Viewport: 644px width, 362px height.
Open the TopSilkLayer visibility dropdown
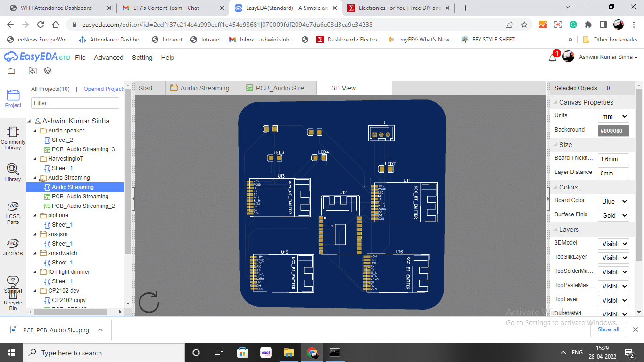pyautogui.click(x=613, y=258)
